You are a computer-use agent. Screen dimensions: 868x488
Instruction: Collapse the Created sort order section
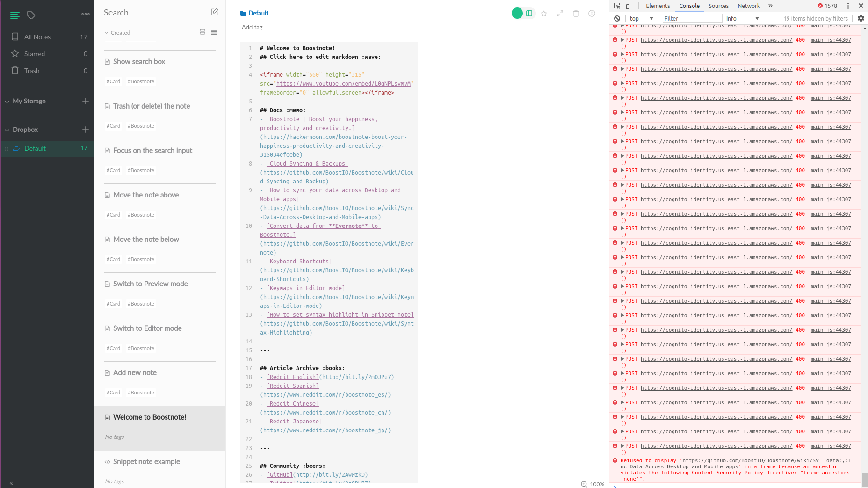tap(117, 32)
